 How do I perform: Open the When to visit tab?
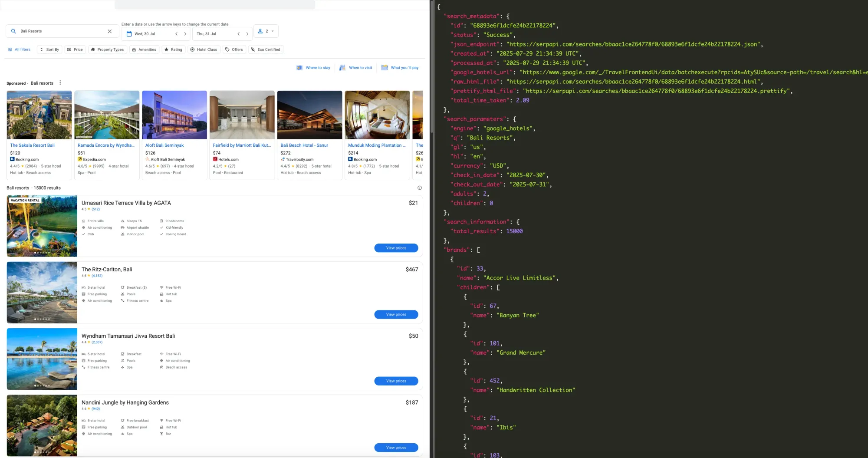point(356,68)
